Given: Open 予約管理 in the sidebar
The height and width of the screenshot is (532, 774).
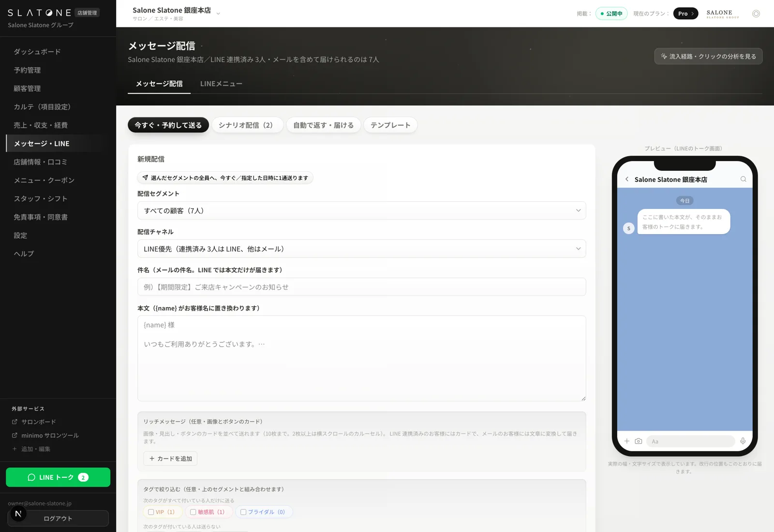Looking at the screenshot, I should (58, 70).
